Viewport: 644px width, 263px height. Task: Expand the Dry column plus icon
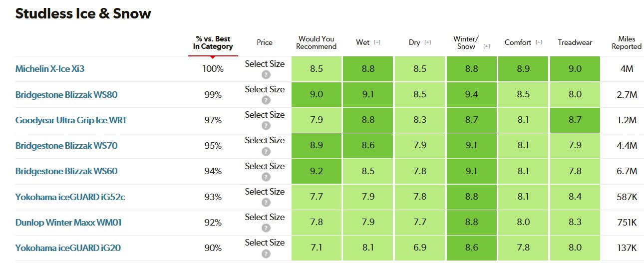tap(428, 42)
